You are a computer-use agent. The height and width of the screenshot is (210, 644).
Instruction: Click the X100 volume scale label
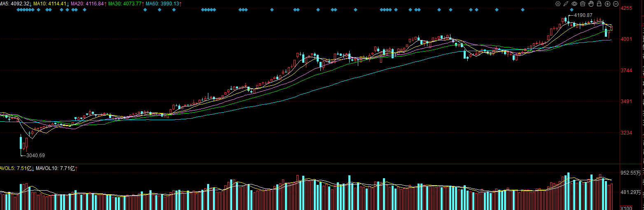click(x=626, y=208)
